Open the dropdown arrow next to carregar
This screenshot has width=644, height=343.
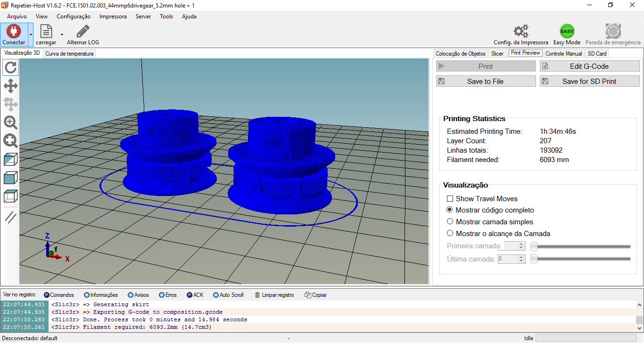(62, 34)
